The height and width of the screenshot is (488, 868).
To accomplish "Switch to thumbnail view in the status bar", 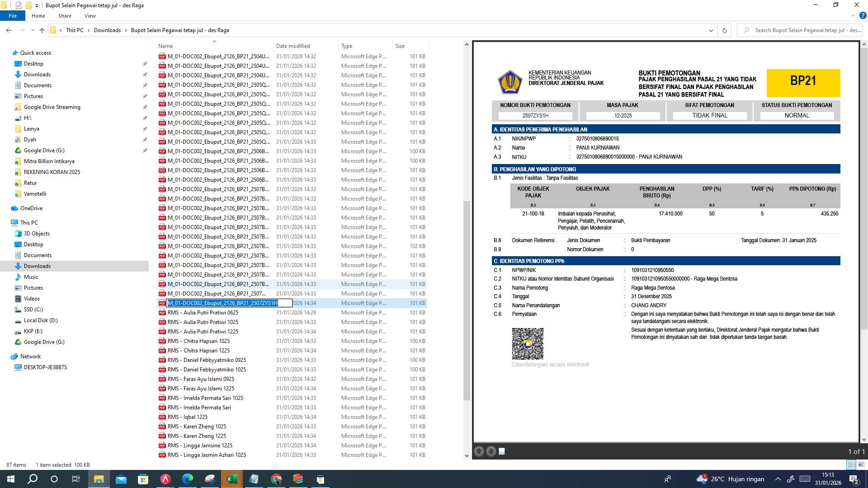I will [862, 465].
